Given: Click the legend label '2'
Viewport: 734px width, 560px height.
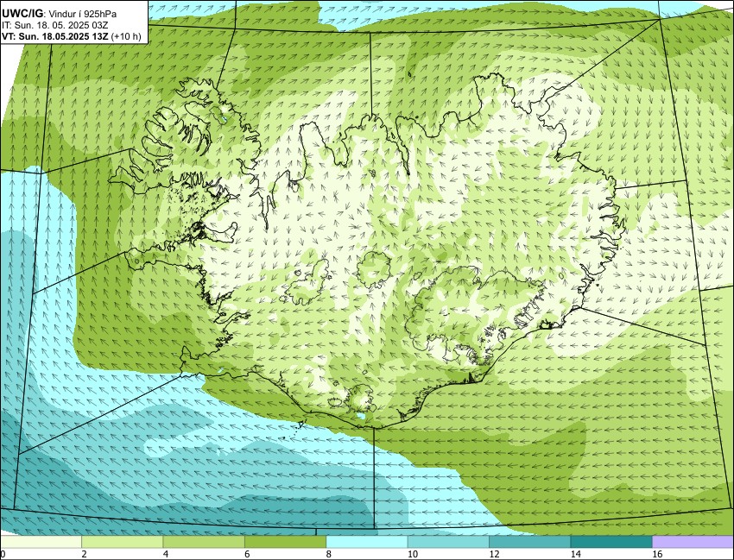Looking at the screenshot, I should click(x=85, y=554).
